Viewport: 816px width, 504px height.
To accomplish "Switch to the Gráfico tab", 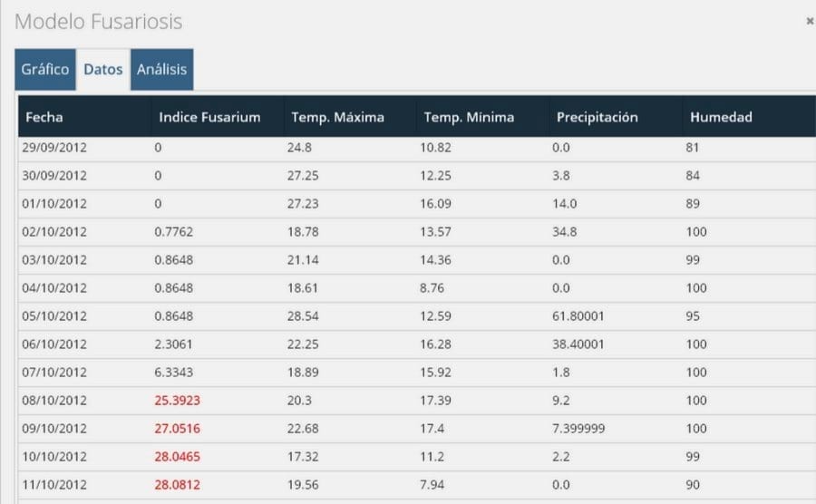I will coord(45,69).
